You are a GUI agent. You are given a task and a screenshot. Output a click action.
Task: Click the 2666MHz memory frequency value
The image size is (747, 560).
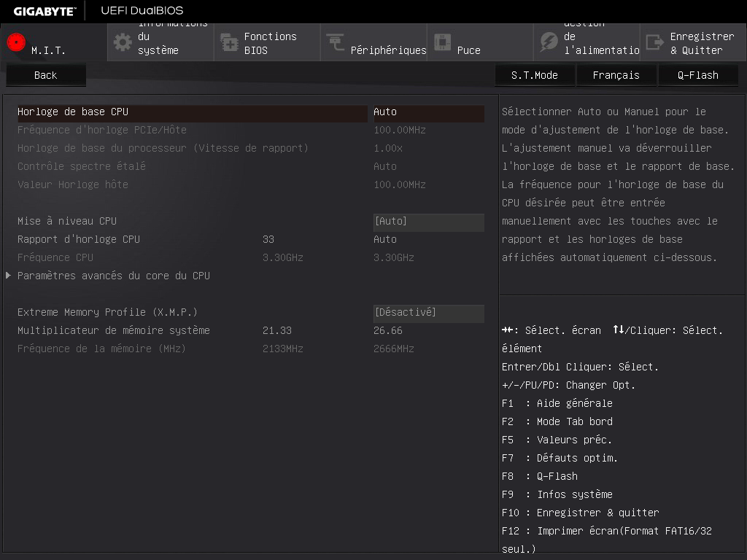point(393,349)
